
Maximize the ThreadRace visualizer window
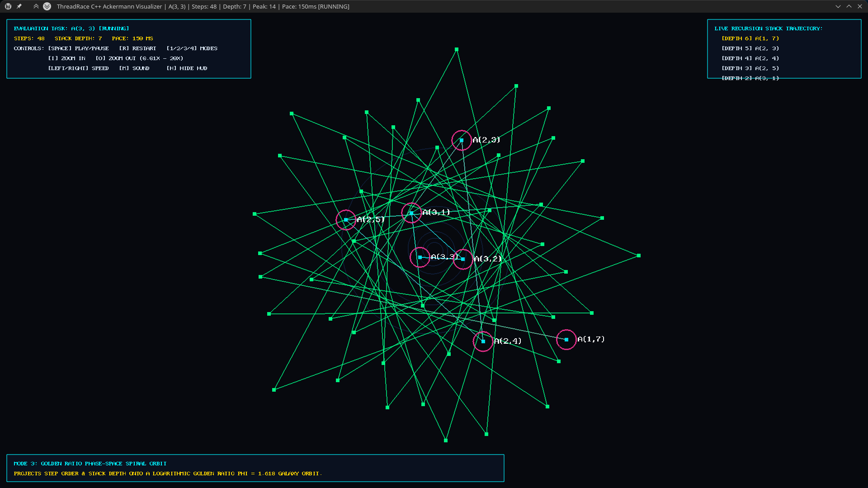click(849, 6)
